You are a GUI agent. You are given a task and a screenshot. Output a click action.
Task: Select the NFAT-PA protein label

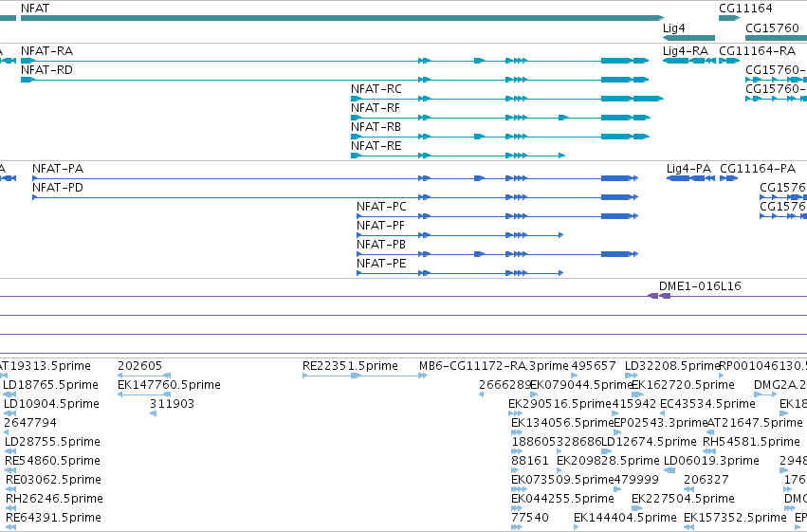(x=58, y=169)
